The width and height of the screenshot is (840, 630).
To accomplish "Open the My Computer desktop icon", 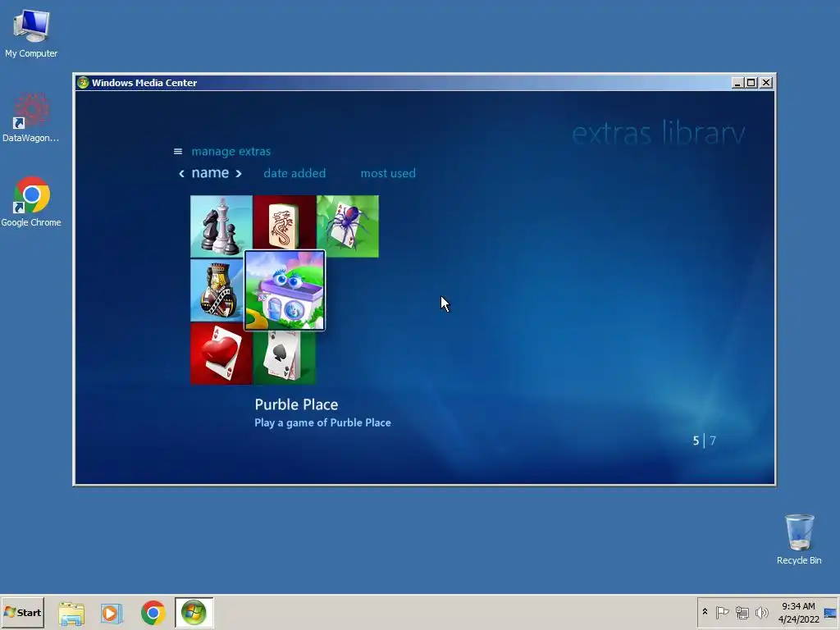I will click(x=31, y=33).
